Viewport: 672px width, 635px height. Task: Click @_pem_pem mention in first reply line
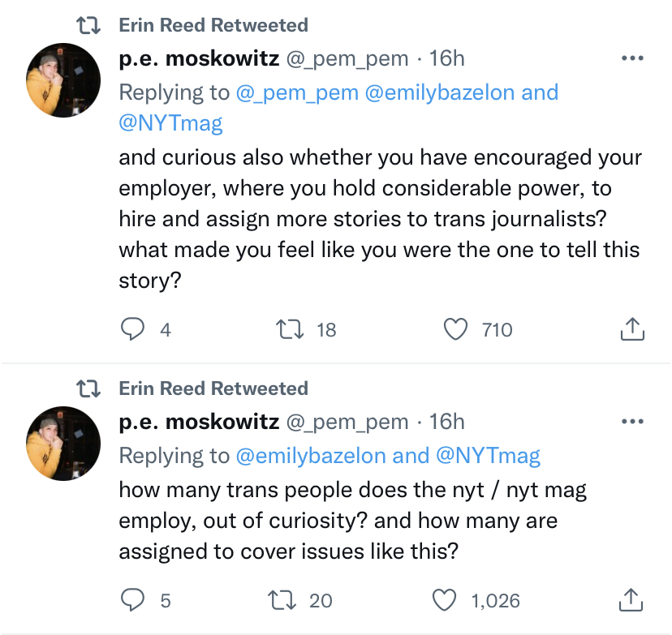[297, 92]
